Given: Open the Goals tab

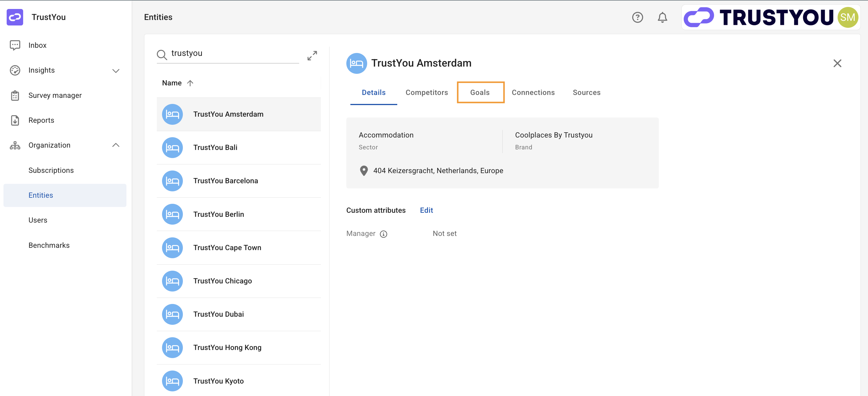Looking at the screenshot, I should pos(480,93).
